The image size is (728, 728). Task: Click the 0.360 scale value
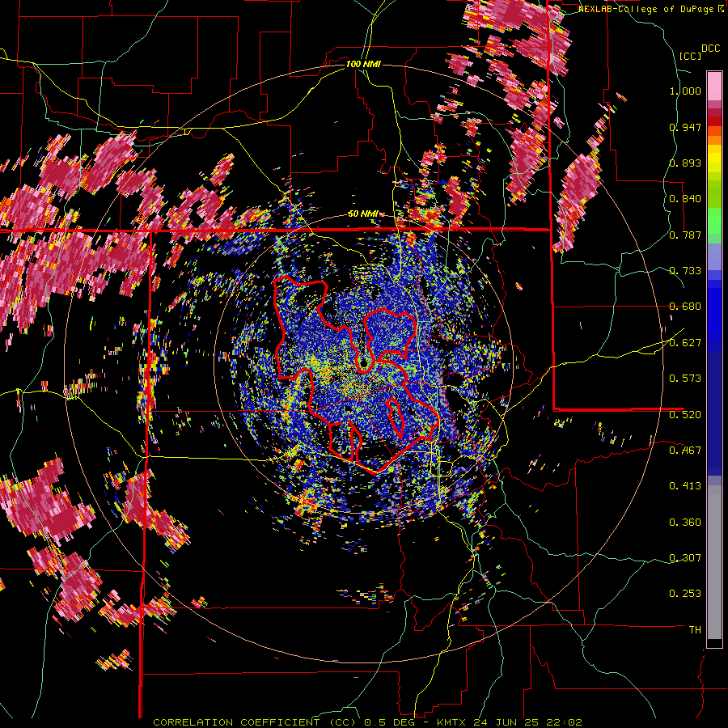click(685, 523)
